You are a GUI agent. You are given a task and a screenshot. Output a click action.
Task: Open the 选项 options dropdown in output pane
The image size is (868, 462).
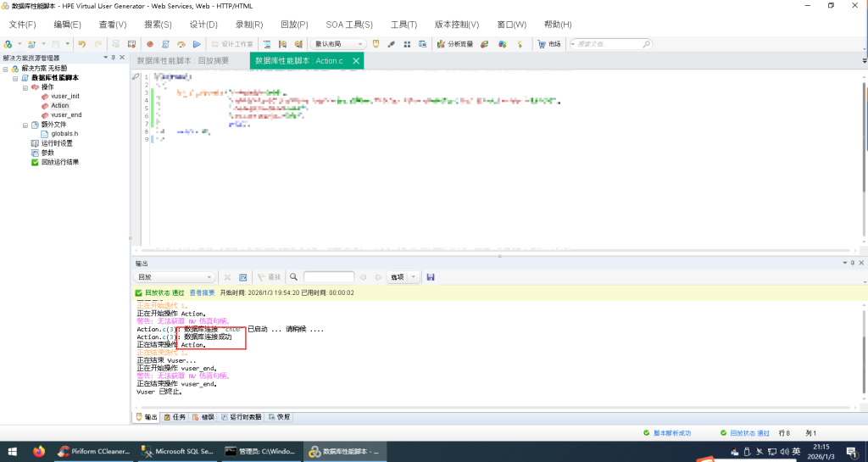pyautogui.click(x=403, y=277)
